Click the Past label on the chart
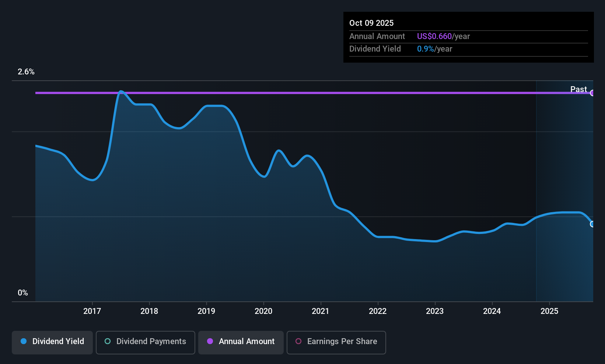 click(578, 89)
